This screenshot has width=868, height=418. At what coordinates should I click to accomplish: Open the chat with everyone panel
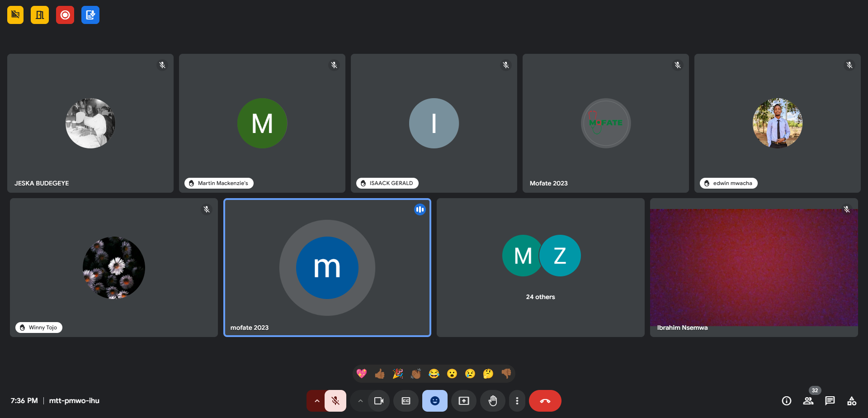pos(830,401)
